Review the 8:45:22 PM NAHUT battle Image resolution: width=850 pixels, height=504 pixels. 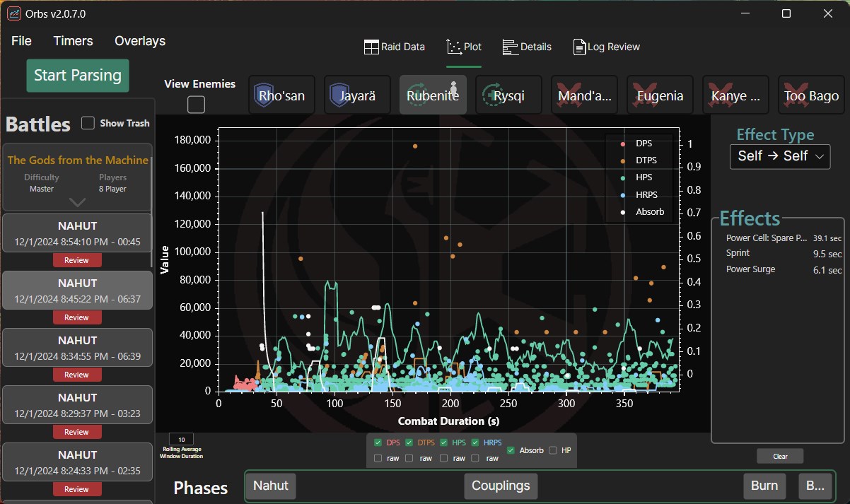(x=76, y=317)
